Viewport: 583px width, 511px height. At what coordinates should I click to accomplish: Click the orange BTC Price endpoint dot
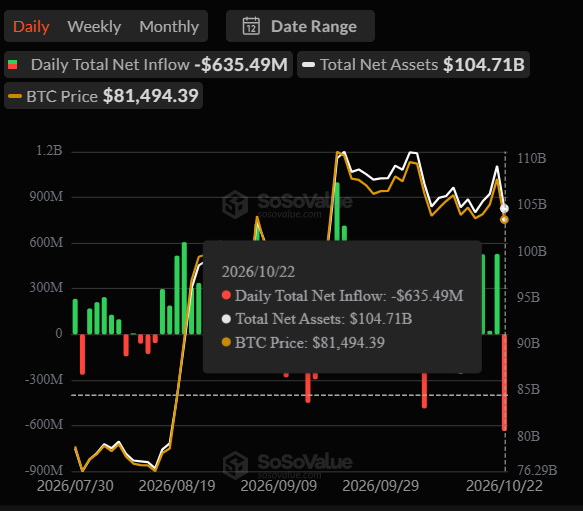click(505, 220)
